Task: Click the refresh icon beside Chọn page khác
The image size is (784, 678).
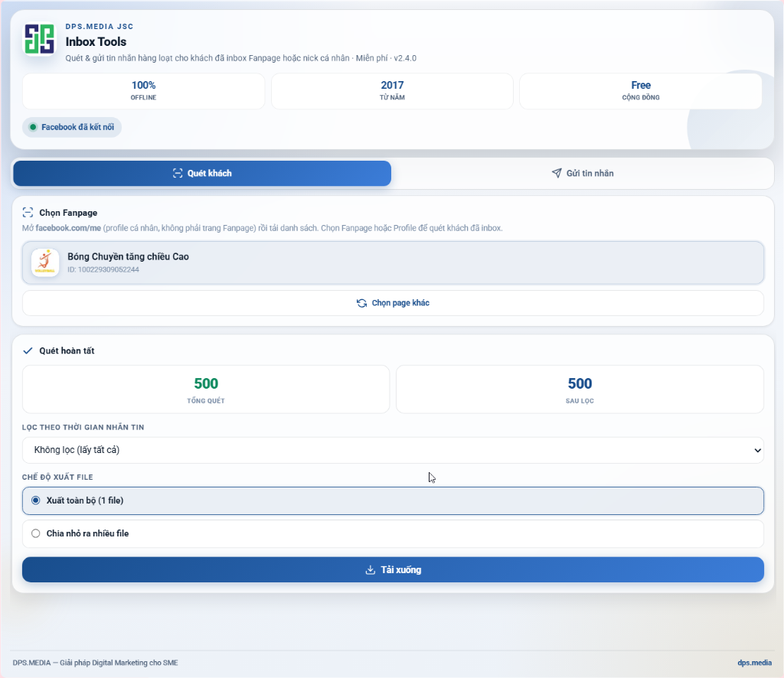Action: [x=361, y=303]
